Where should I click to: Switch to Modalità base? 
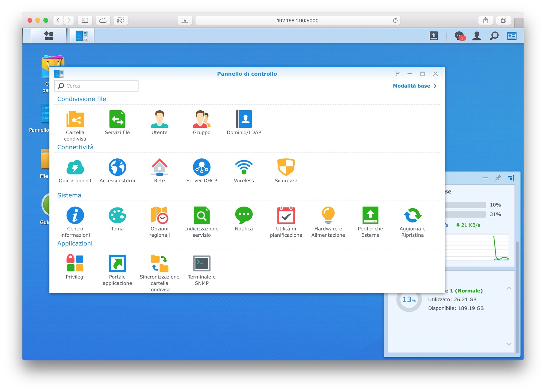pyautogui.click(x=415, y=86)
